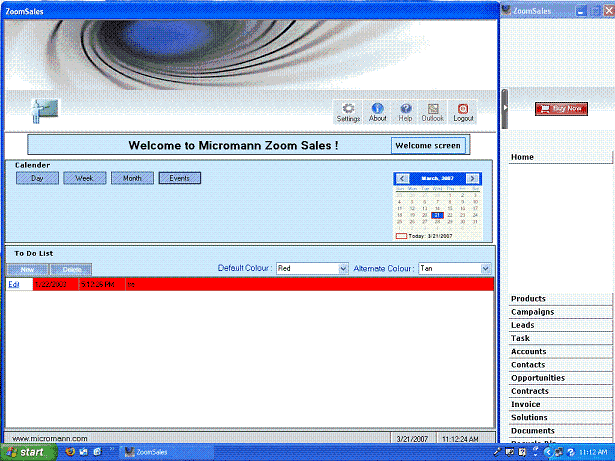The image size is (615, 461).
Task: Open Products in side menu
Action: [560, 299]
